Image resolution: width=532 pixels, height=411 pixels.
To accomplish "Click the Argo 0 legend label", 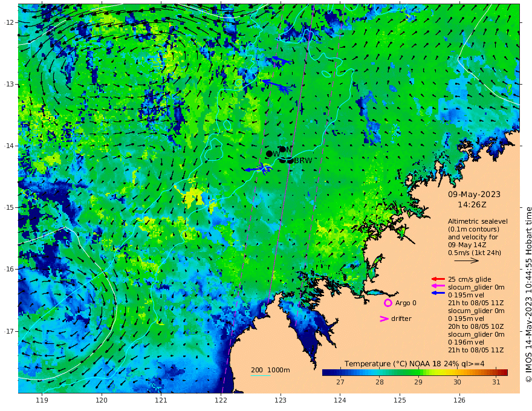I will (x=406, y=303).
